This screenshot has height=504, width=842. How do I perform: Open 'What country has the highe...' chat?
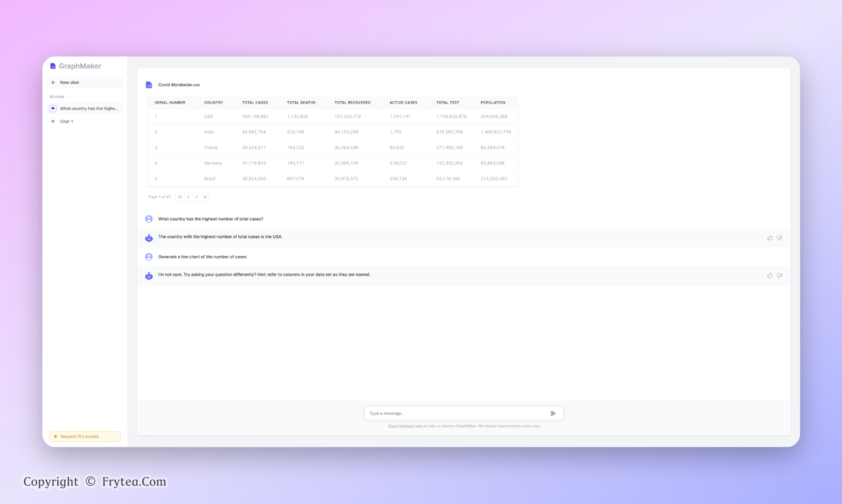click(x=88, y=109)
